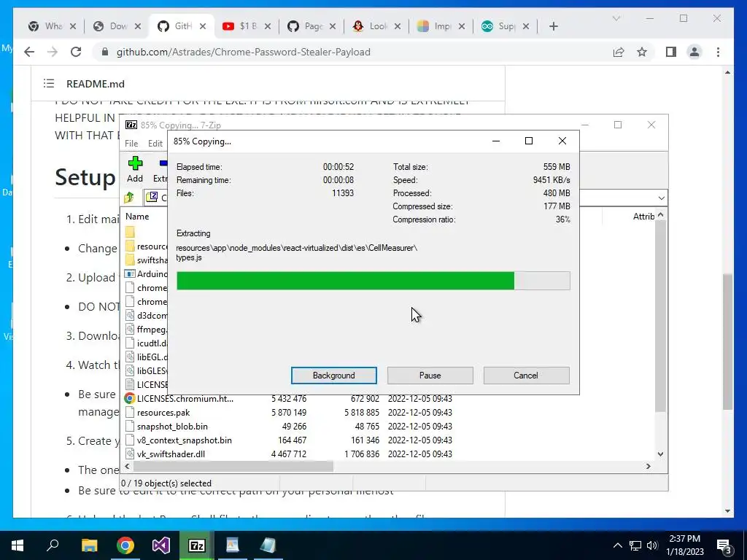Open the Chrome profile avatar
Viewport: 747px width, 560px height.
click(x=694, y=52)
